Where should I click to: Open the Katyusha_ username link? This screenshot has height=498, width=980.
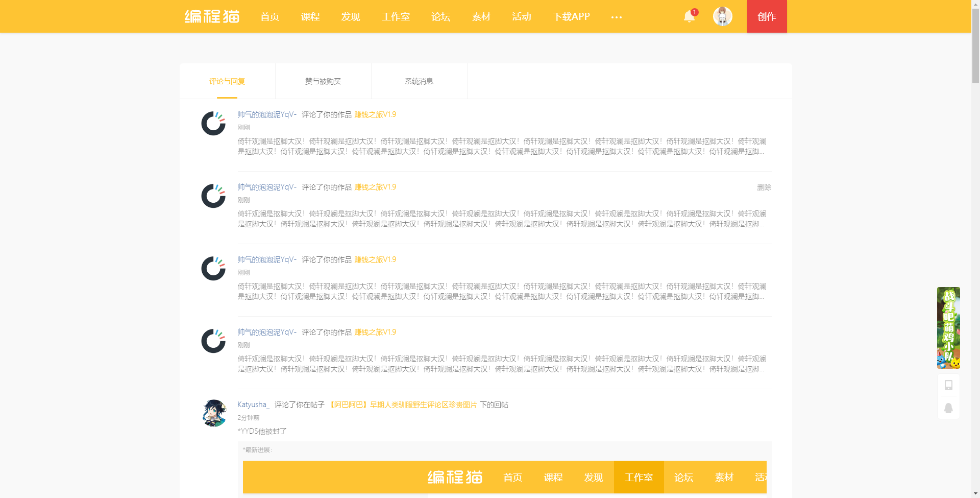(x=253, y=405)
